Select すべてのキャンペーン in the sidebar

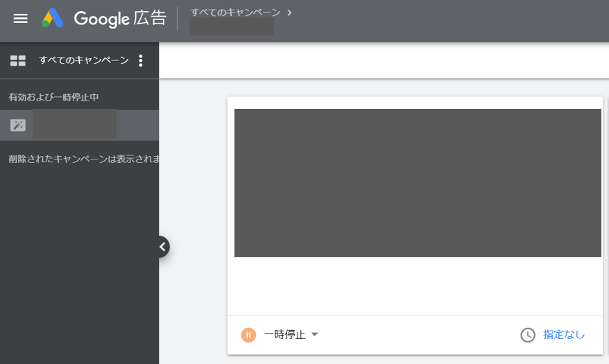click(84, 60)
